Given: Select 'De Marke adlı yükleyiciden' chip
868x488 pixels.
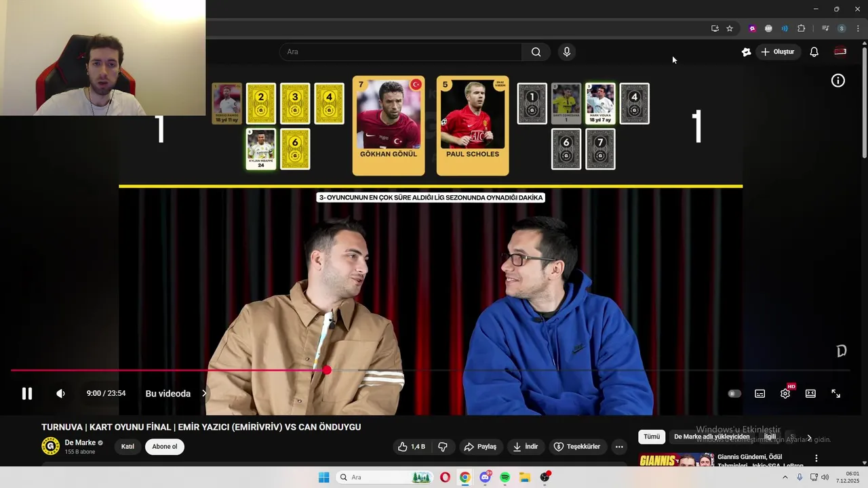Looking at the screenshot, I should [x=712, y=437].
